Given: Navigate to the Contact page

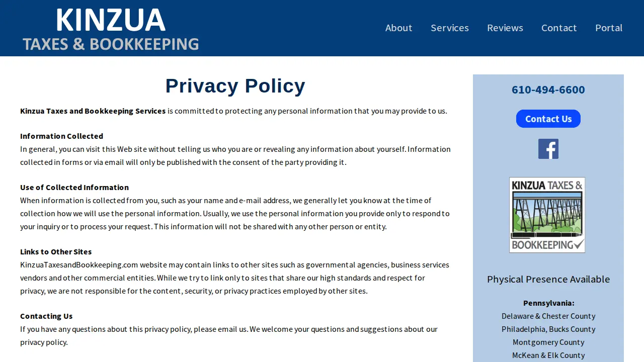Looking at the screenshot, I should 559,28.
